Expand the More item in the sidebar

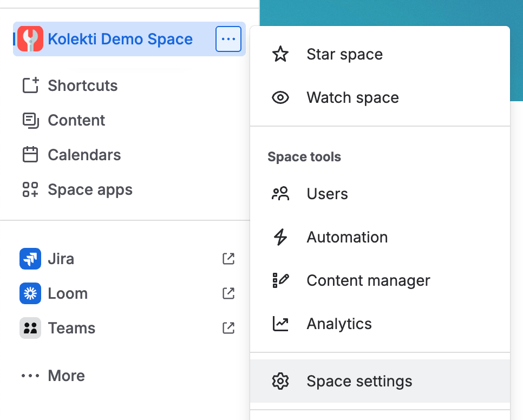pyautogui.click(x=66, y=375)
